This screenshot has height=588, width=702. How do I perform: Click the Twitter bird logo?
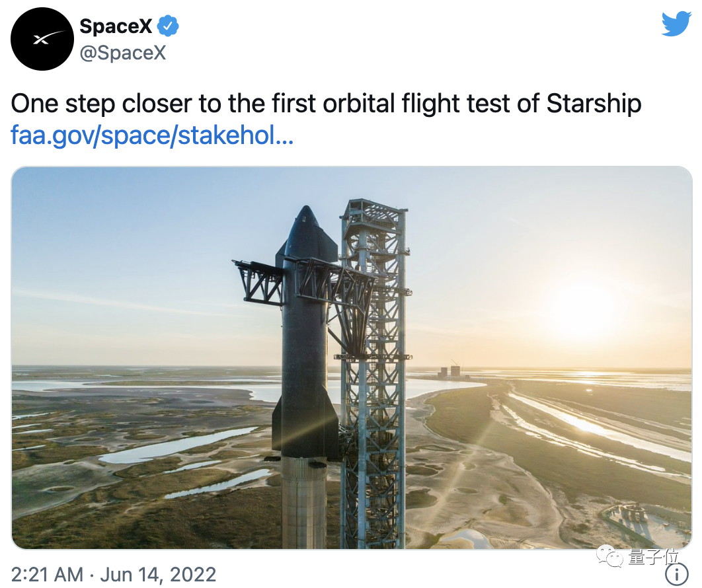(676, 24)
